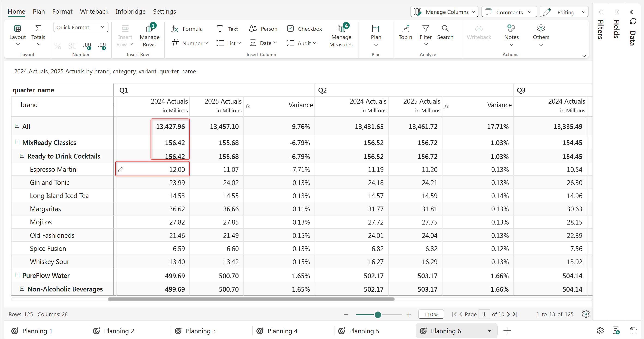Switch to the Writeback ribbon tab

94,12
